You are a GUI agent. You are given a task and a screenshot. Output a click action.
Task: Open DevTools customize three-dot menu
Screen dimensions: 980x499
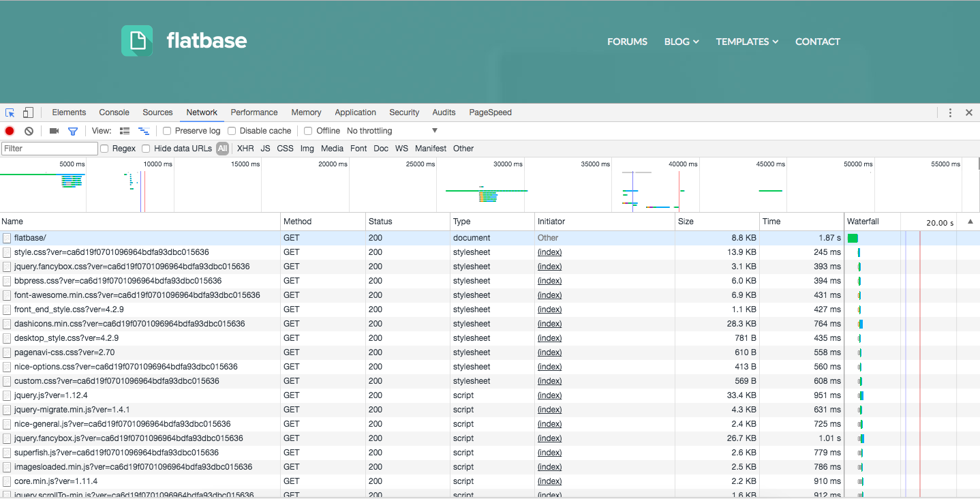950,112
